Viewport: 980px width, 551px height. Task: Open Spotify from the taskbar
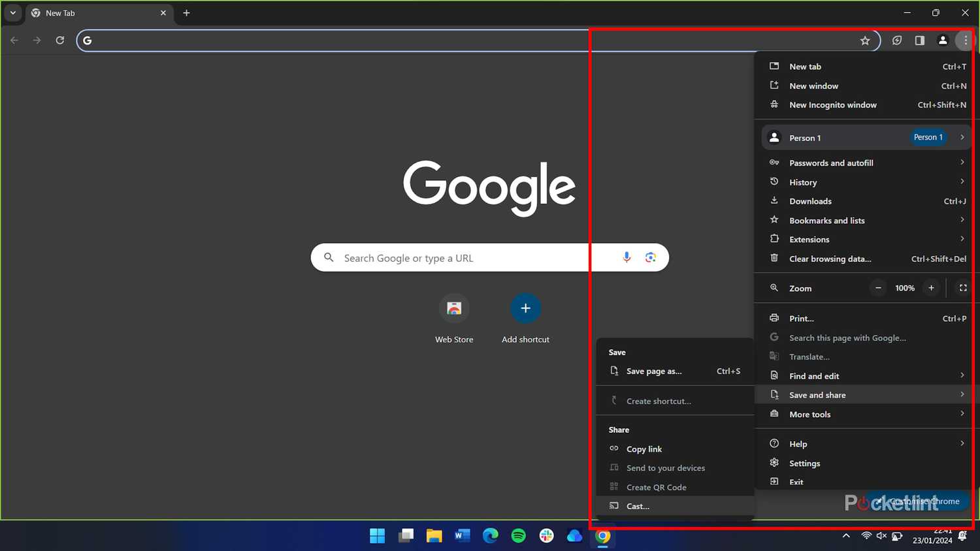(517, 536)
